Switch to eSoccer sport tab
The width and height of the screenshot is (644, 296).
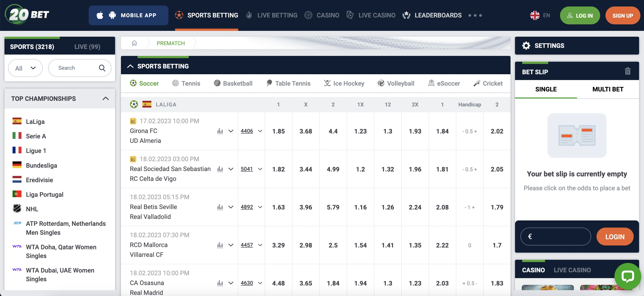[x=444, y=83]
